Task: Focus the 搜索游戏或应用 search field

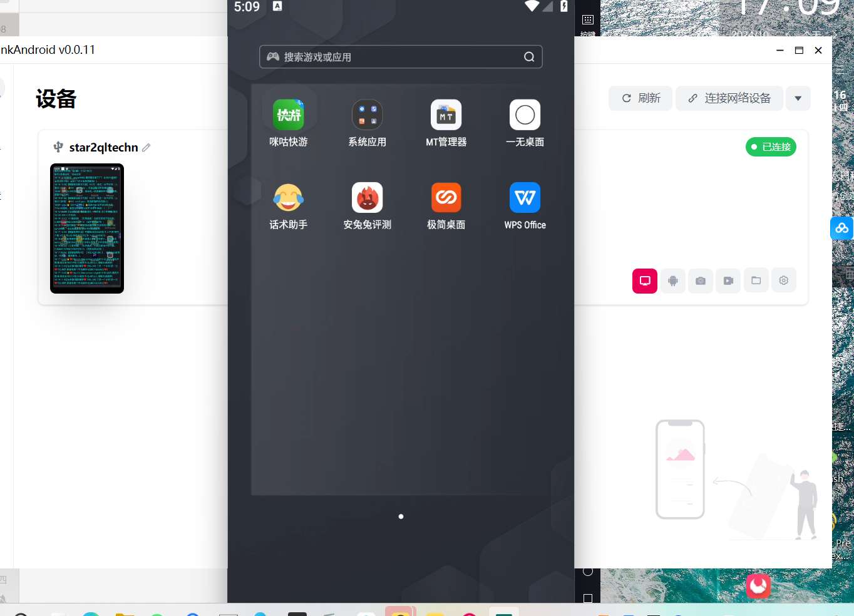Action: pyautogui.click(x=401, y=57)
